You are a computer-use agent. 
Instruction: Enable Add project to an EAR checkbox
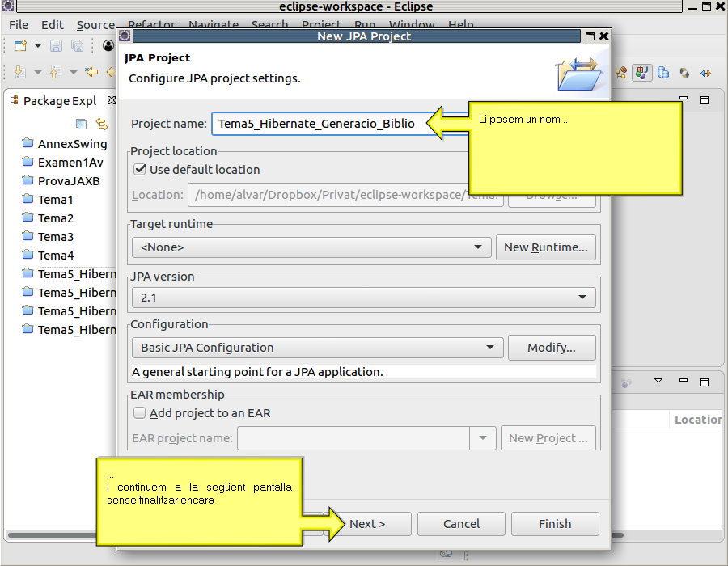139,412
